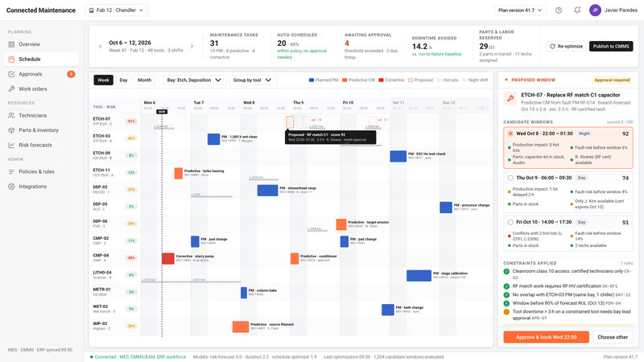Switch to Month view

click(x=144, y=80)
